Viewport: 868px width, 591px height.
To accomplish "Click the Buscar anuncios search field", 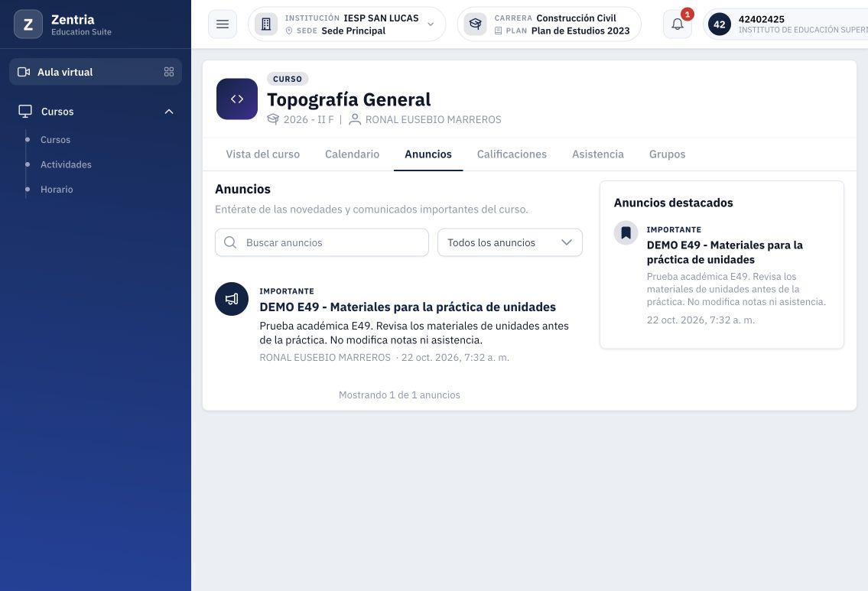I will pyautogui.click(x=322, y=242).
